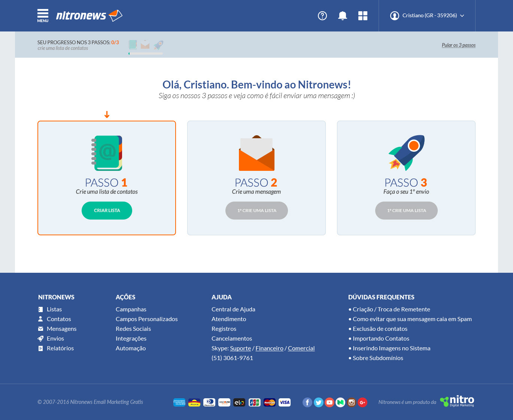This screenshot has height=420, width=513.
Task: Click the Relatórios document icon
Action: [x=40, y=348]
